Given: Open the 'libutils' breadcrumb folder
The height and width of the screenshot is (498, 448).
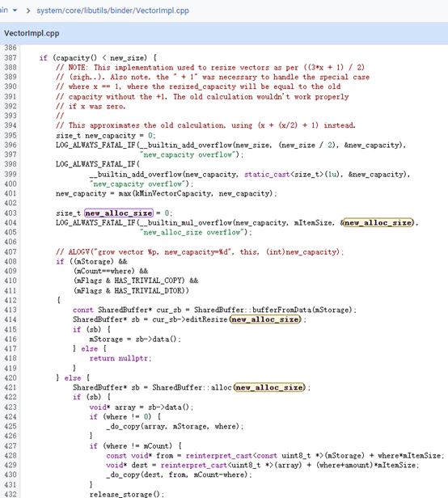Looking at the screenshot, I should [96, 11].
